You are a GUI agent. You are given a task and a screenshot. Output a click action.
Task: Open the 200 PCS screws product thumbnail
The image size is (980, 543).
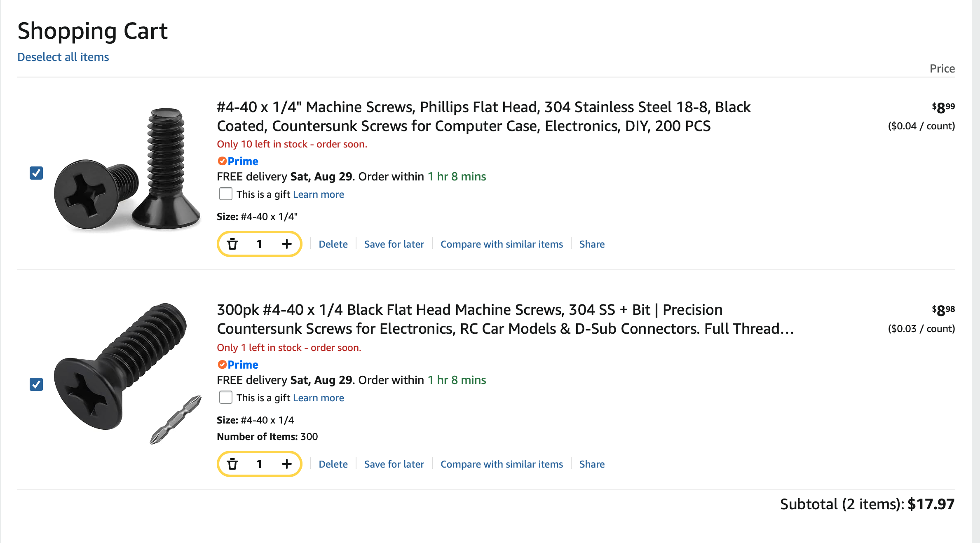tap(127, 168)
